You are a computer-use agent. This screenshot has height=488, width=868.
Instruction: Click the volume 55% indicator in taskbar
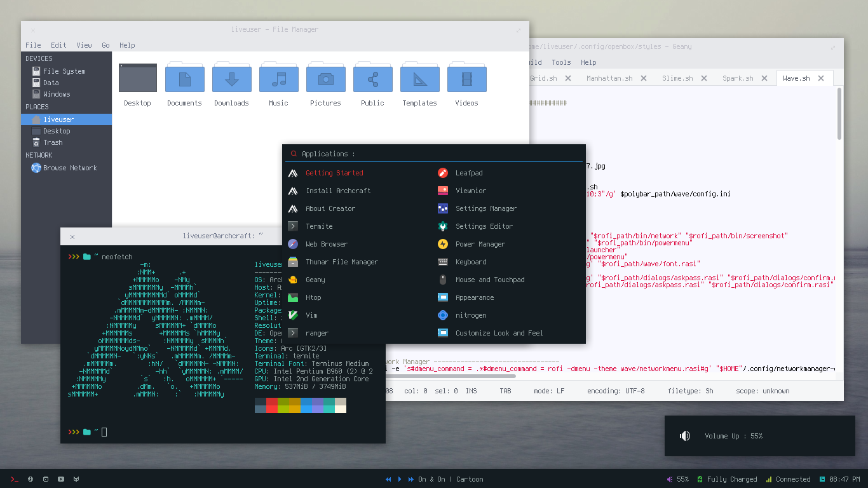pyautogui.click(x=677, y=479)
